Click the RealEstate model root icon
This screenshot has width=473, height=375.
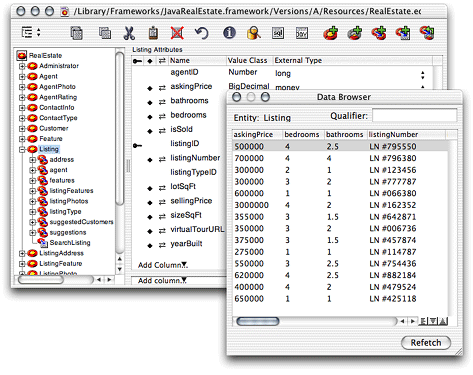(22, 55)
